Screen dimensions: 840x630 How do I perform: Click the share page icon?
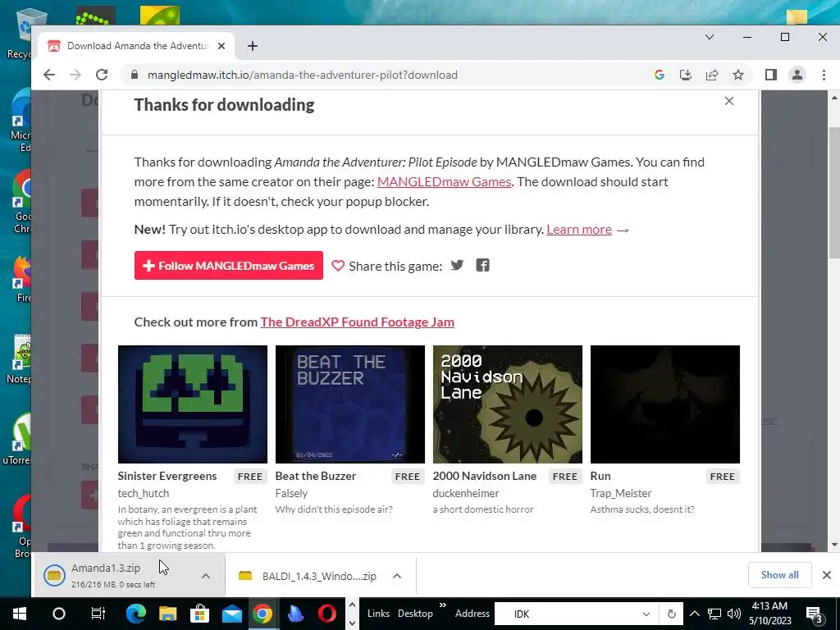(x=712, y=75)
